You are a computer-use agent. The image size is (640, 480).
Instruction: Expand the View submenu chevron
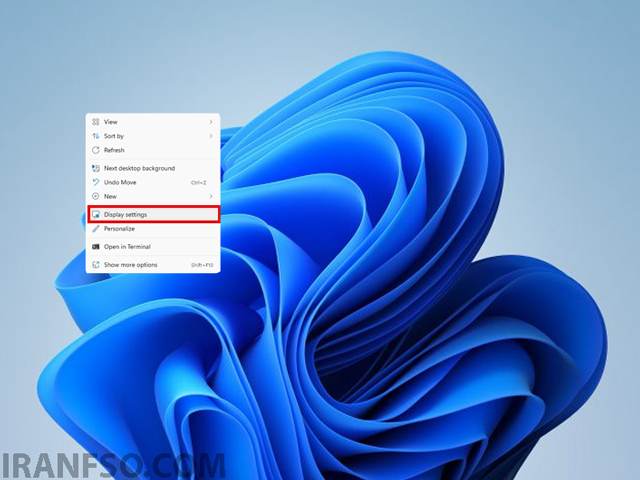[x=211, y=122]
